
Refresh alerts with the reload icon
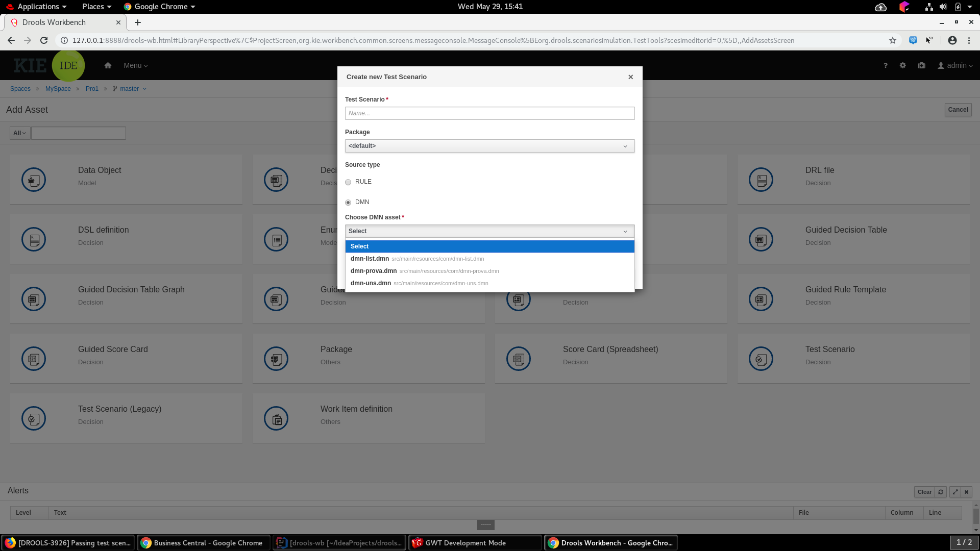(941, 492)
